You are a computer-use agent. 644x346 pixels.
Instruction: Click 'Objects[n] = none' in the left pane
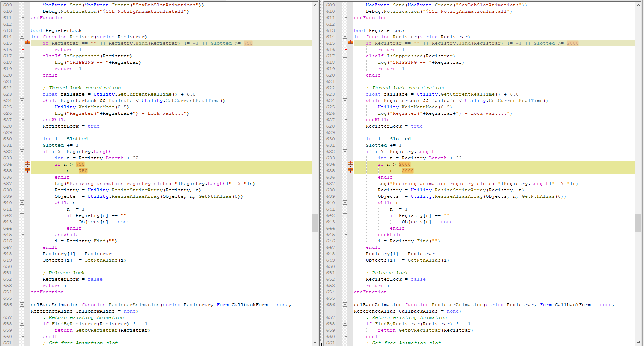pyautogui.click(x=104, y=222)
